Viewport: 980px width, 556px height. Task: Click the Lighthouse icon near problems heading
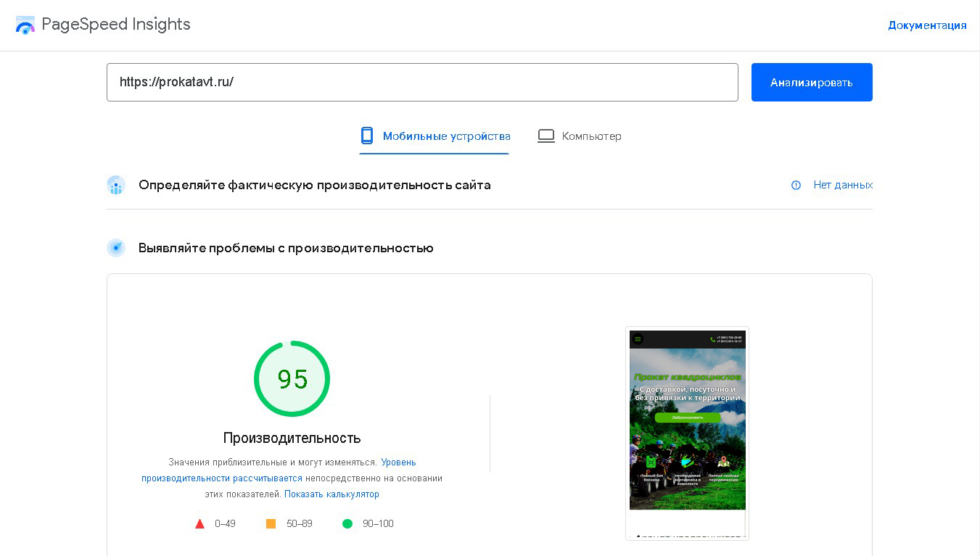pos(116,248)
